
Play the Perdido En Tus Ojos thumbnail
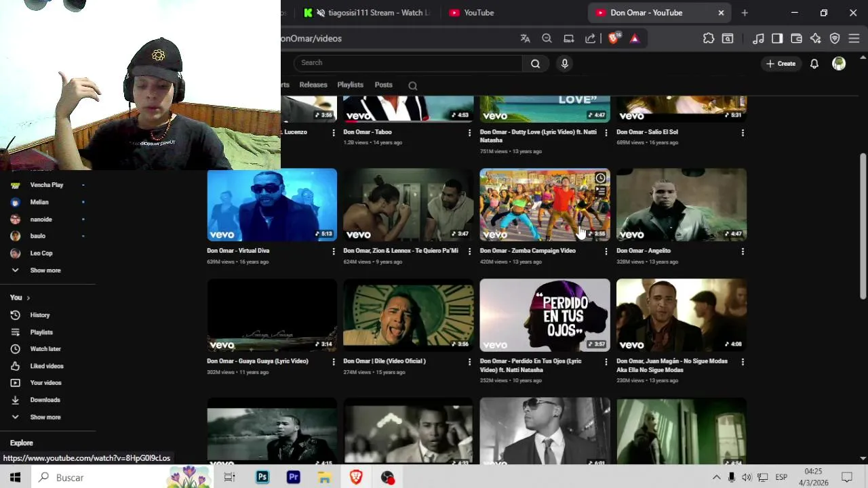[545, 315]
